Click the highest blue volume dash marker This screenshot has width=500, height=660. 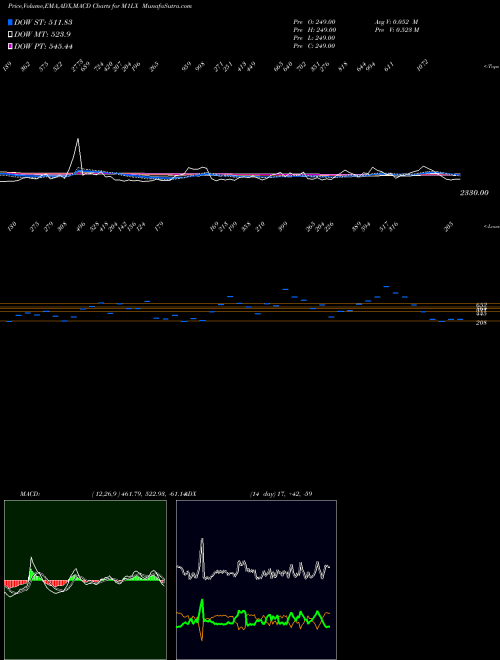coord(386,286)
